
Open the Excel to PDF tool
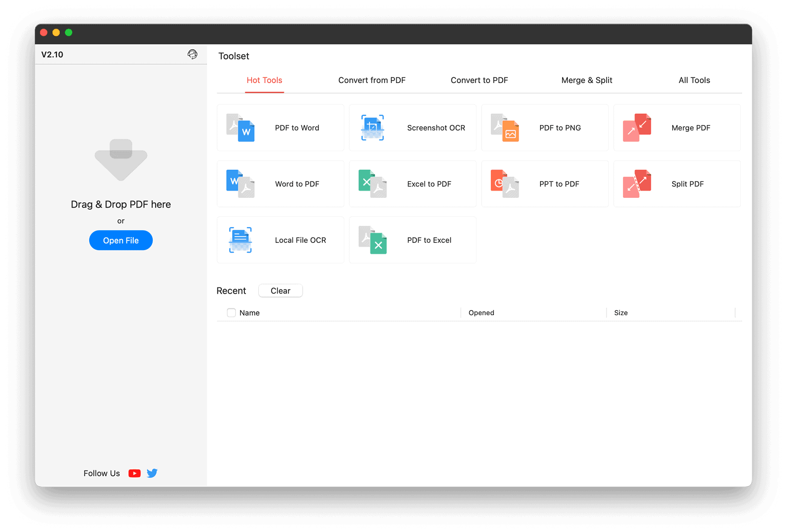(x=412, y=183)
